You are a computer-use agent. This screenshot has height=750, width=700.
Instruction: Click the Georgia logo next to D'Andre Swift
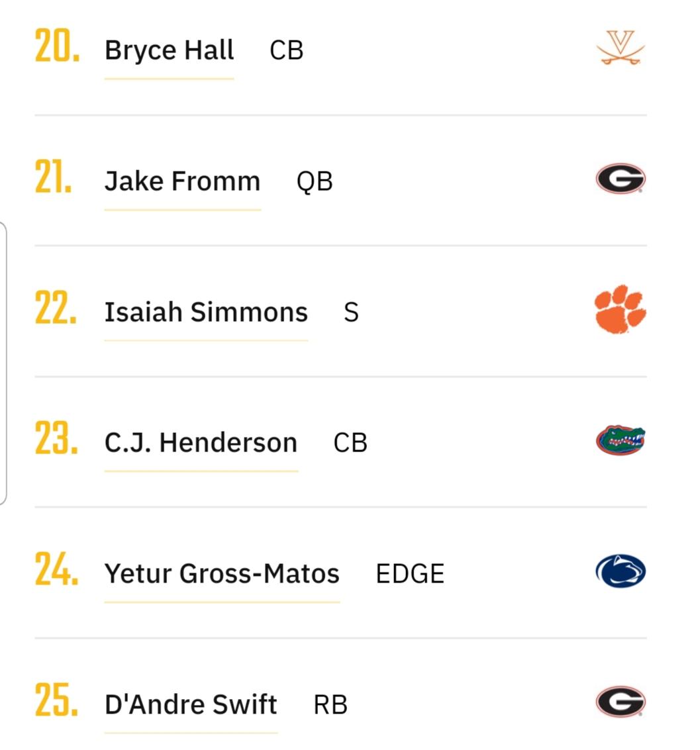621,702
